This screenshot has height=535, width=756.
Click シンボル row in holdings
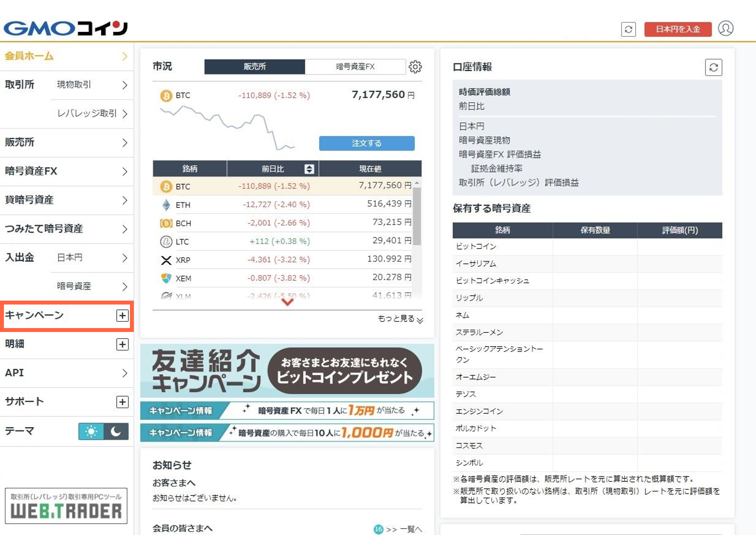[587, 463]
